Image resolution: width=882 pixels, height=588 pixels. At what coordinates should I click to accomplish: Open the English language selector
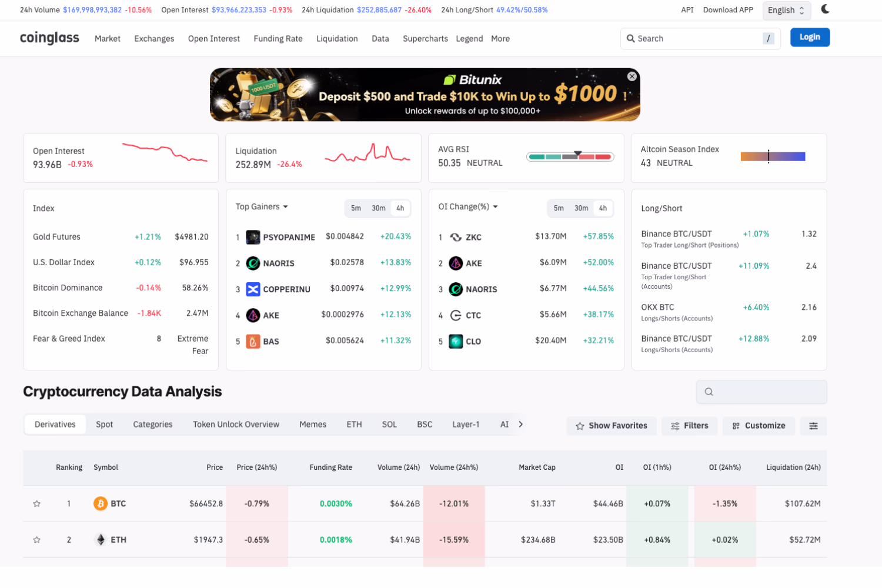[786, 10]
